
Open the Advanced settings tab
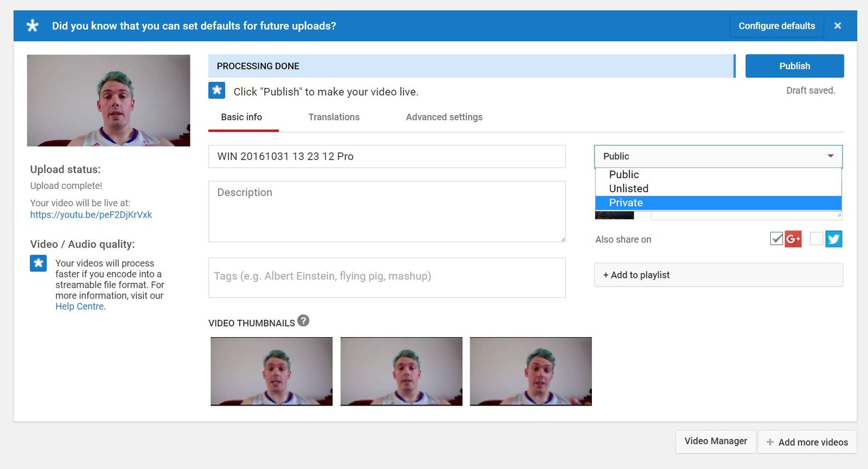click(x=444, y=117)
